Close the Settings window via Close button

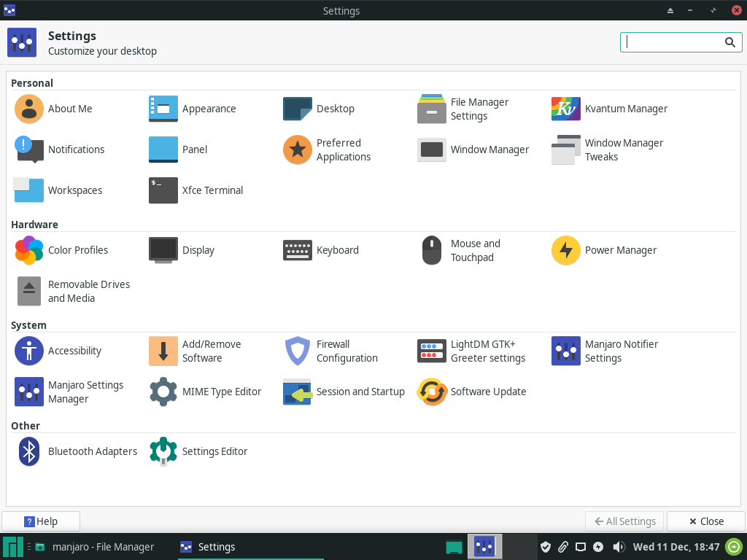(705, 521)
